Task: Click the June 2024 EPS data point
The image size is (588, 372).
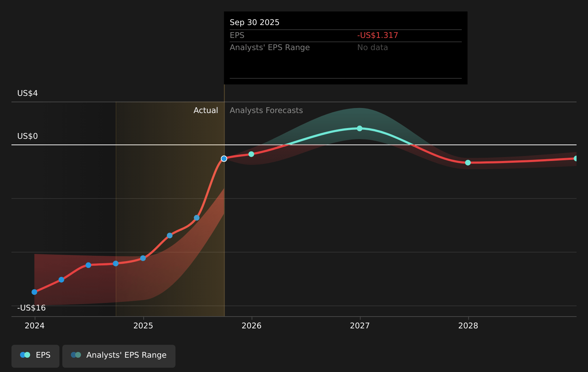Action: pyautogui.click(x=88, y=265)
